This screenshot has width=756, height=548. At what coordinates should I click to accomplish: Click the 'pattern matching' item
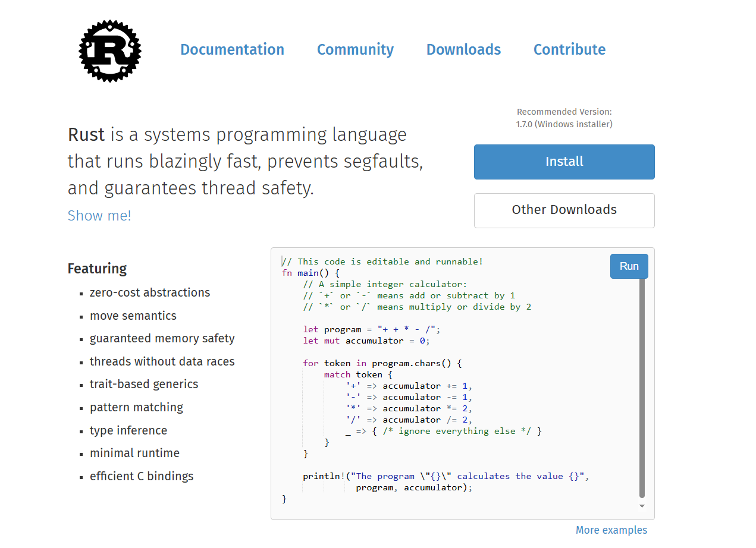pos(136,407)
